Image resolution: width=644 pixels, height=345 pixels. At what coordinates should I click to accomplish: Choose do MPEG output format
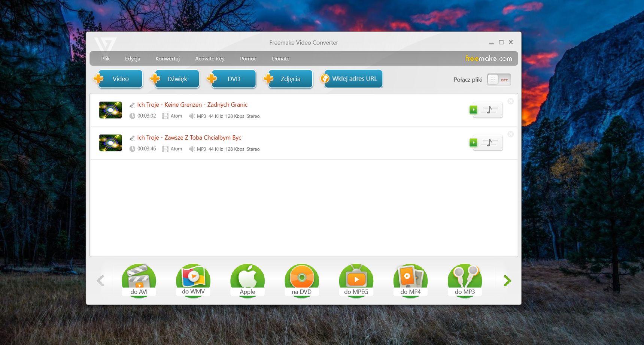pos(356,281)
